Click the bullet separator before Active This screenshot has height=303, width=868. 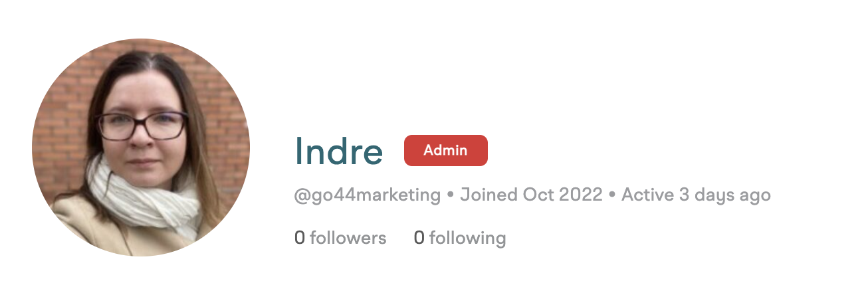point(612,196)
